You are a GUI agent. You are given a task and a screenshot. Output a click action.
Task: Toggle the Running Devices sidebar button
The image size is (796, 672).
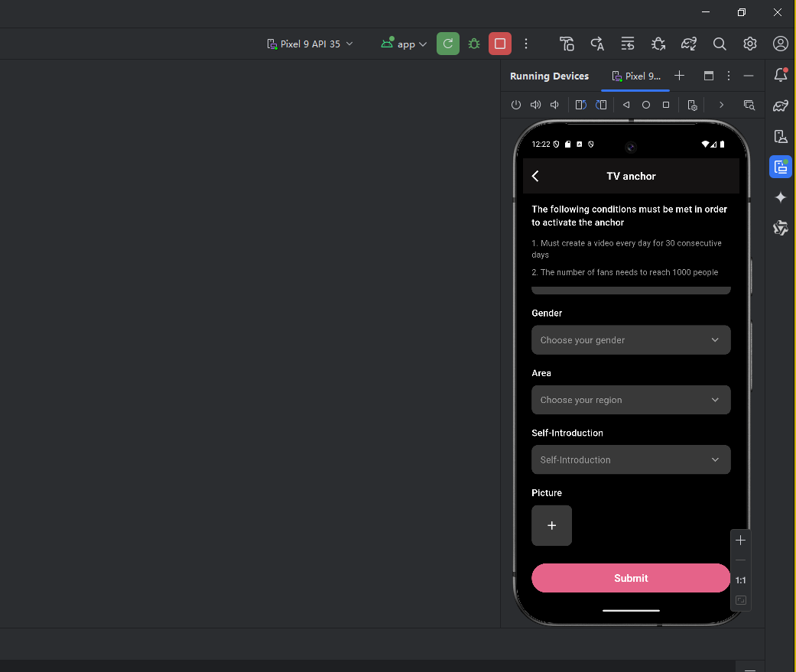(780, 167)
